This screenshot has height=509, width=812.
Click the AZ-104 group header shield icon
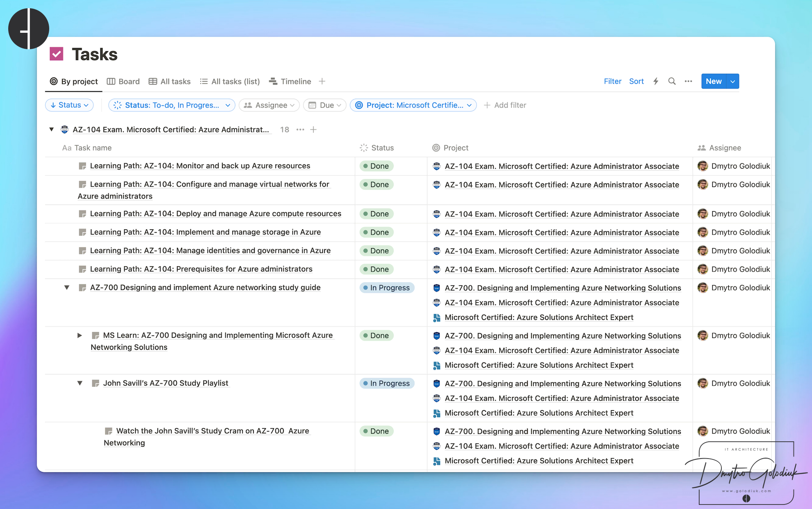pos(64,130)
